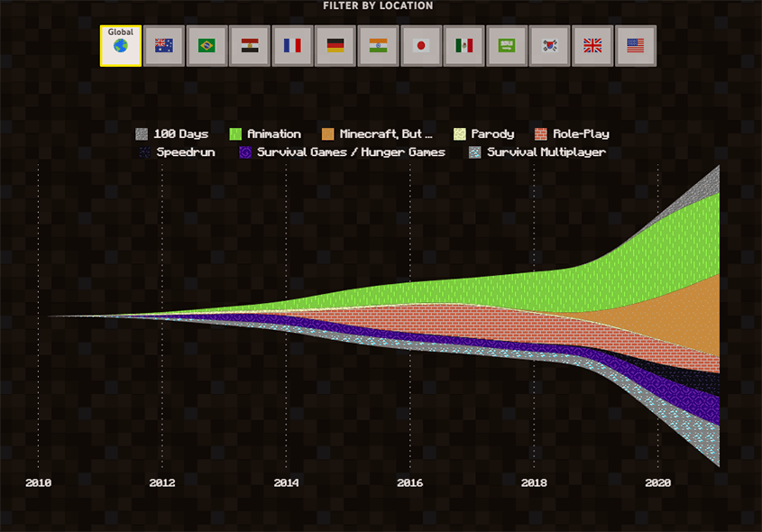
Task: Filter by the Australia flag
Action: pyautogui.click(x=163, y=46)
